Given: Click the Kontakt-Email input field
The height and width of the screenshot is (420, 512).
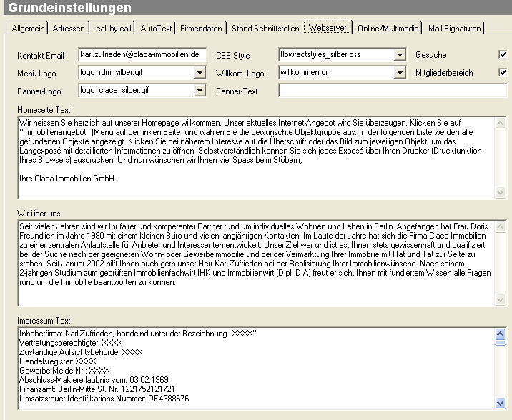Looking at the screenshot, I should (142, 54).
